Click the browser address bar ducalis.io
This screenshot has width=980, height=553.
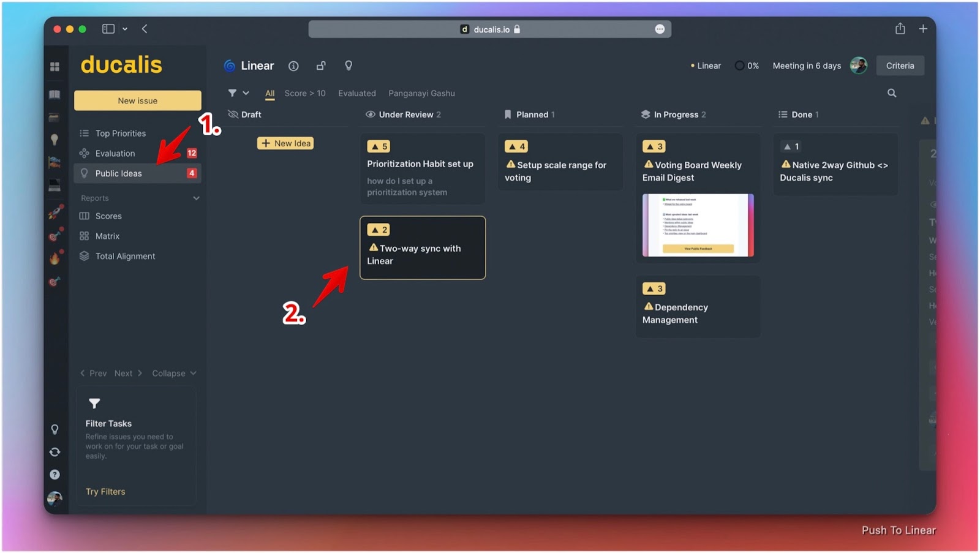coord(490,29)
